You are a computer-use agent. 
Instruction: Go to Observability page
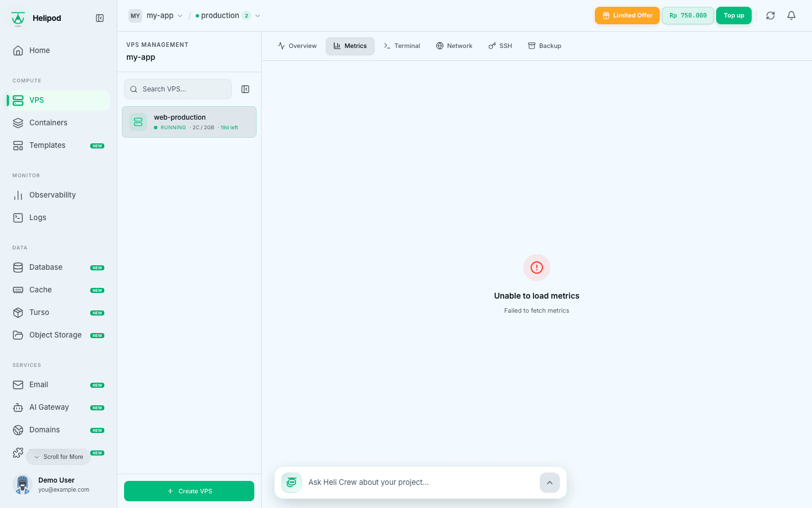tap(58, 195)
